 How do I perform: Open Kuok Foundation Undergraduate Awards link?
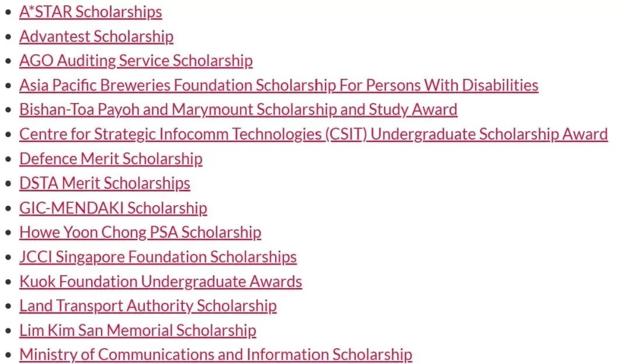(x=161, y=282)
